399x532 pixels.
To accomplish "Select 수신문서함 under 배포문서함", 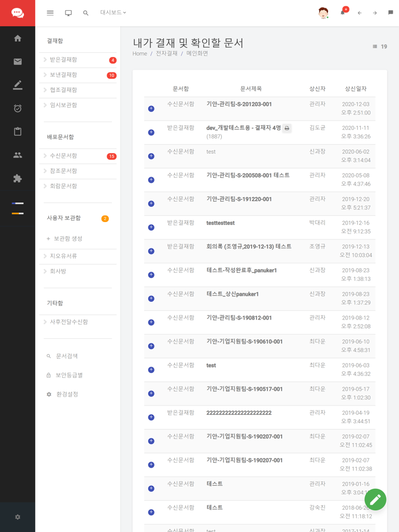I will pos(63,156).
